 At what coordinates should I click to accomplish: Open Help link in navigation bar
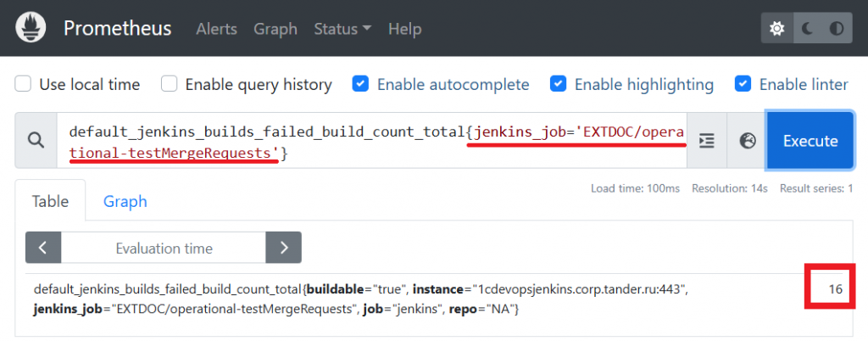coord(404,28)
